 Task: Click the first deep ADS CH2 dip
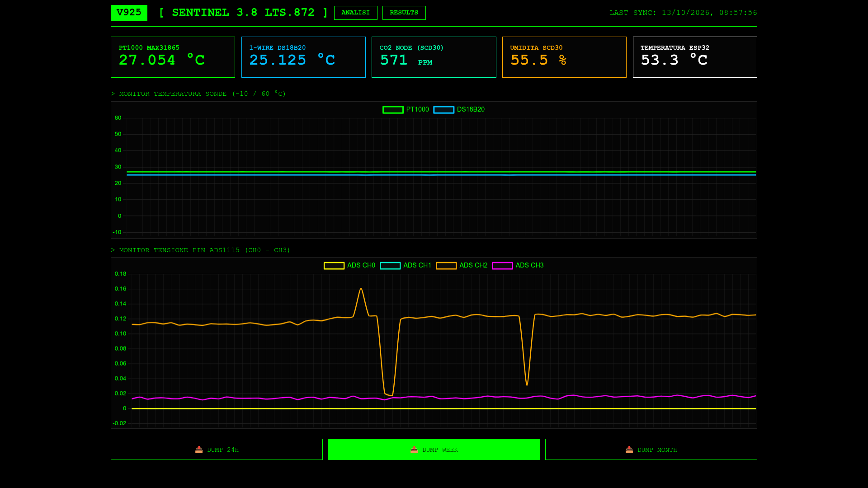point(390,395)
